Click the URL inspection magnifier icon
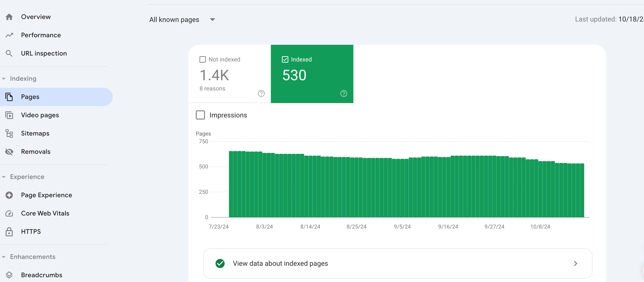 click(9, 53)
